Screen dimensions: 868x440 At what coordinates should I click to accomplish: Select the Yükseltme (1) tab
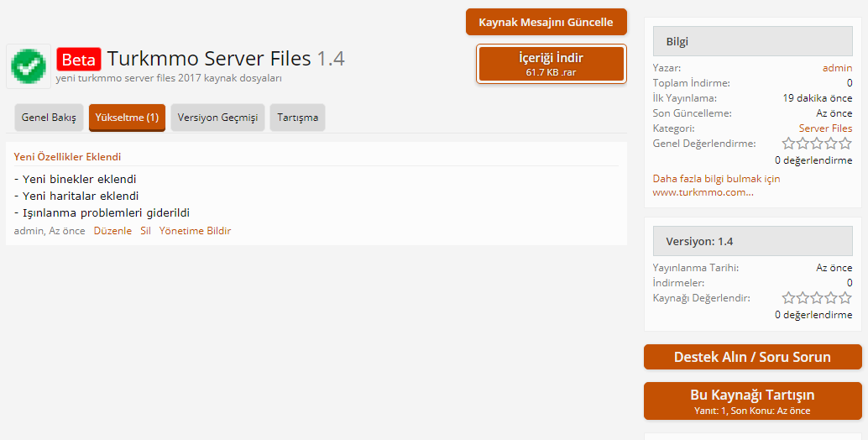pos(127,118)
